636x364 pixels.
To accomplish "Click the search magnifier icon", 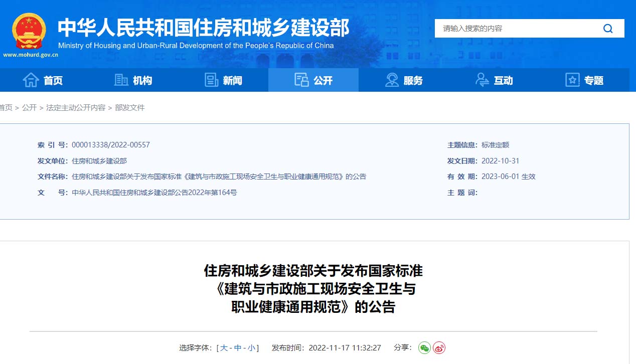I will click(x=608, y=29).
